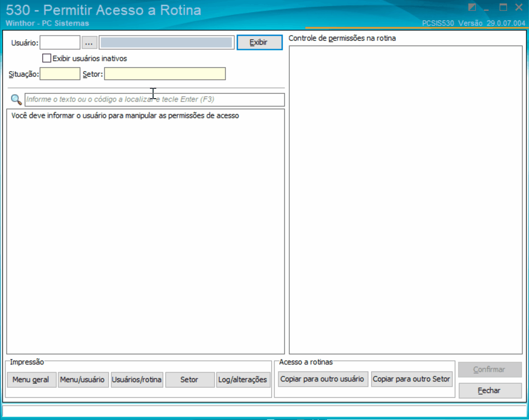Click the Exibir button
529x420 pixels.
260,43
